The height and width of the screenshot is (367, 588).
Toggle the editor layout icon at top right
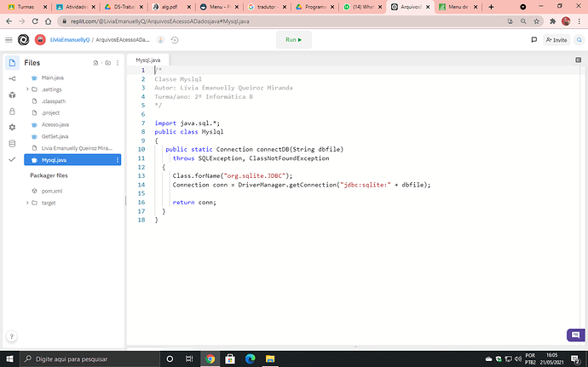click(x=579, y=60)
